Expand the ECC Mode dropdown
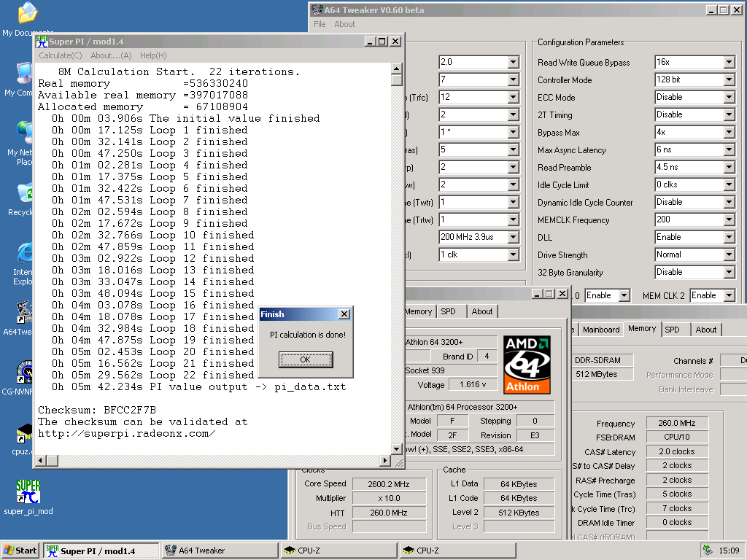This screenshot has width=747, height=560. [729, 97]
